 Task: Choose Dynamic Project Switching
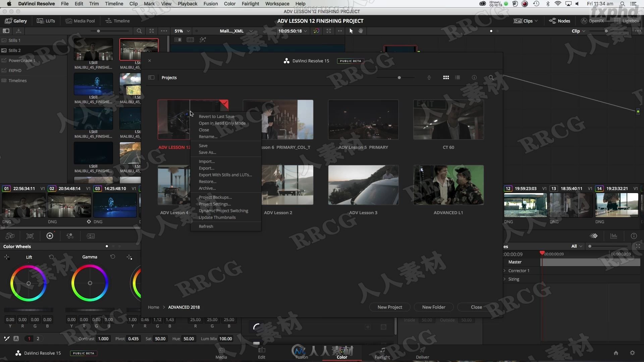[223, 210]
